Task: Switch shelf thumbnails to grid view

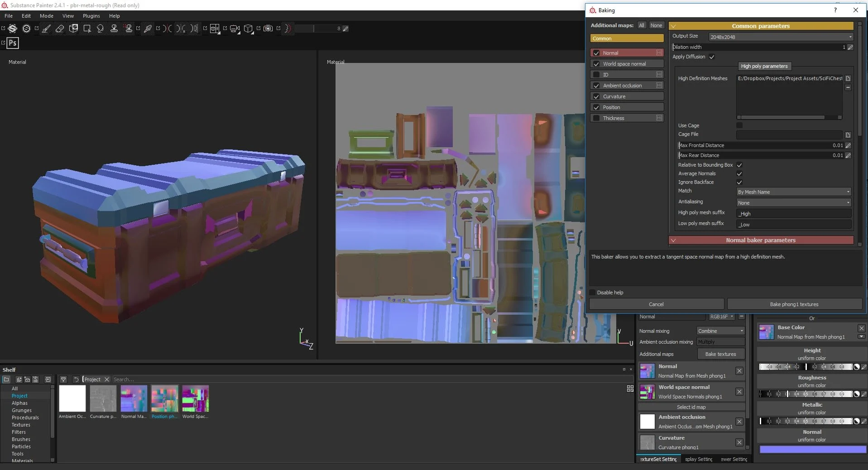Action: (x=630, y=388)
